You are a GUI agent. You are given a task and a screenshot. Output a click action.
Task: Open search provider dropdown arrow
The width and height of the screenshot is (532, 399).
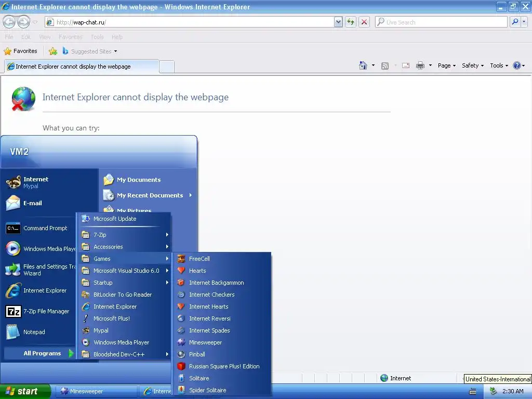coord(524,22)
